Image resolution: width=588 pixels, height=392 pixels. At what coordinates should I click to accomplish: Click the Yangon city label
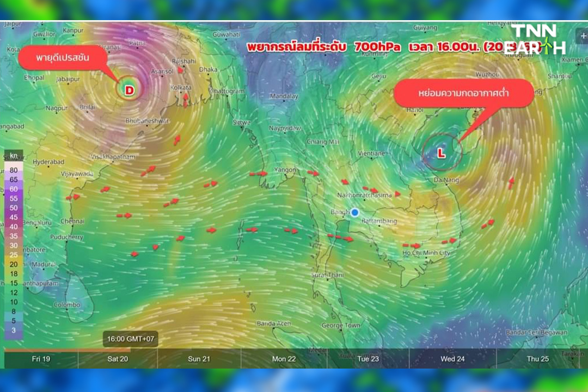[285, 169]
